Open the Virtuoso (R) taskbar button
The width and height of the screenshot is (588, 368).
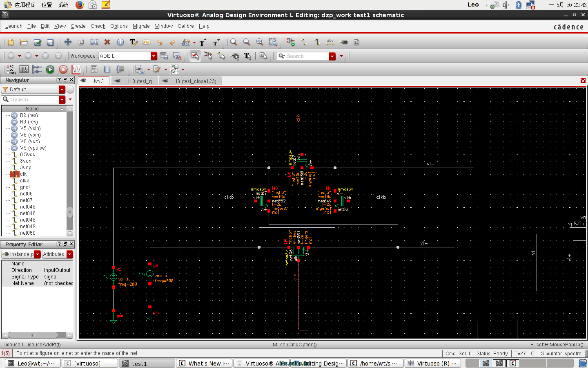[x=434, y=363]
